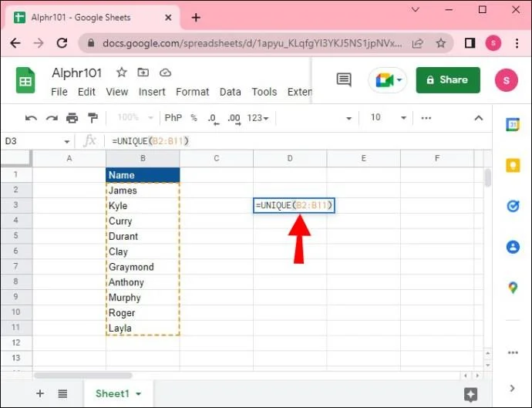
Task: Open the Sheet1 tab dropdown arrow
Action: pos(139,394)
